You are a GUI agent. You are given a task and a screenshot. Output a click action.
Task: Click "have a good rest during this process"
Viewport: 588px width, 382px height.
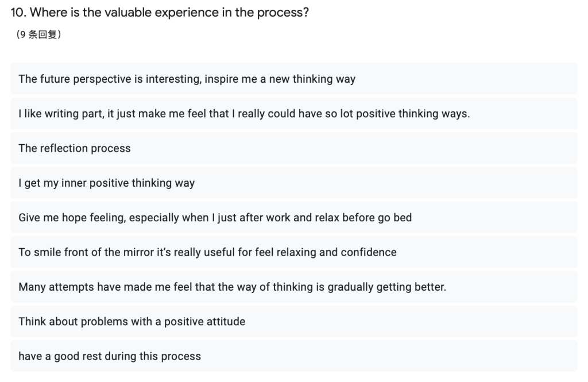tap(110, 356)
